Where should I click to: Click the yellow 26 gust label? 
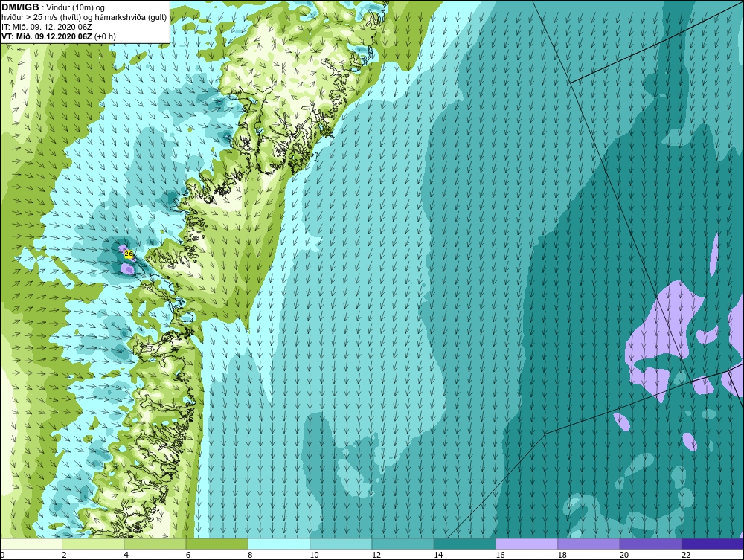click(128, 254)
